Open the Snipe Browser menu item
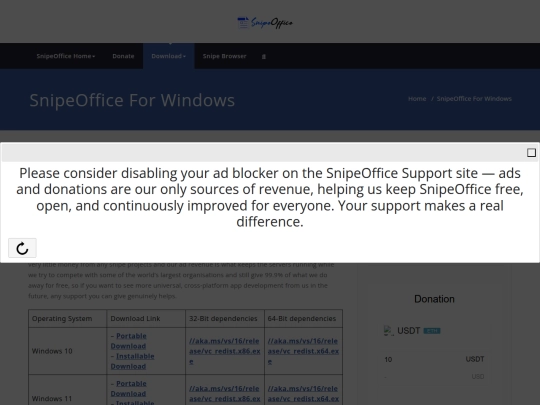540x405 pixels. [x=225, y=56]
